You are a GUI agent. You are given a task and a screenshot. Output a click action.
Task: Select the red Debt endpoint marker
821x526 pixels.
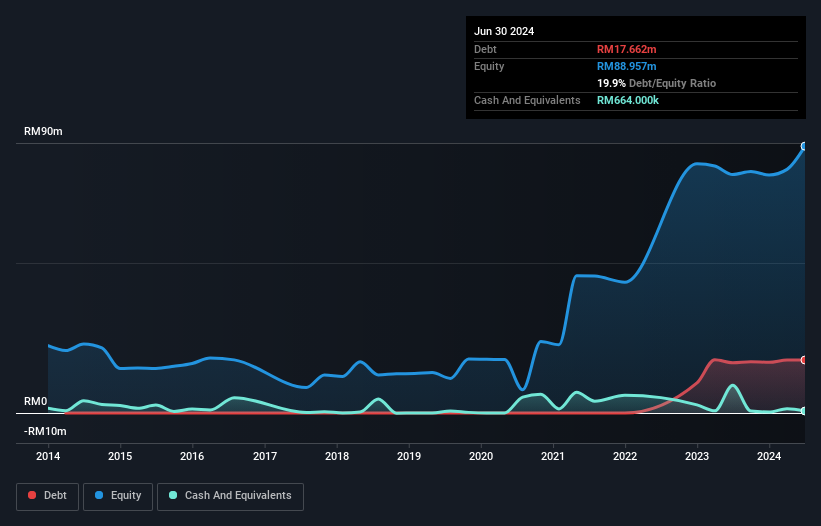804,360
